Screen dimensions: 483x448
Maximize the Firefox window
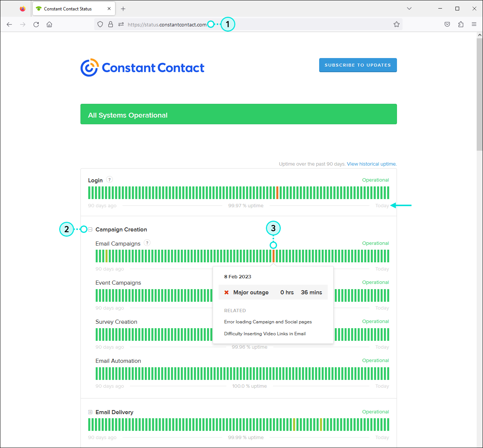click(457, 9)
